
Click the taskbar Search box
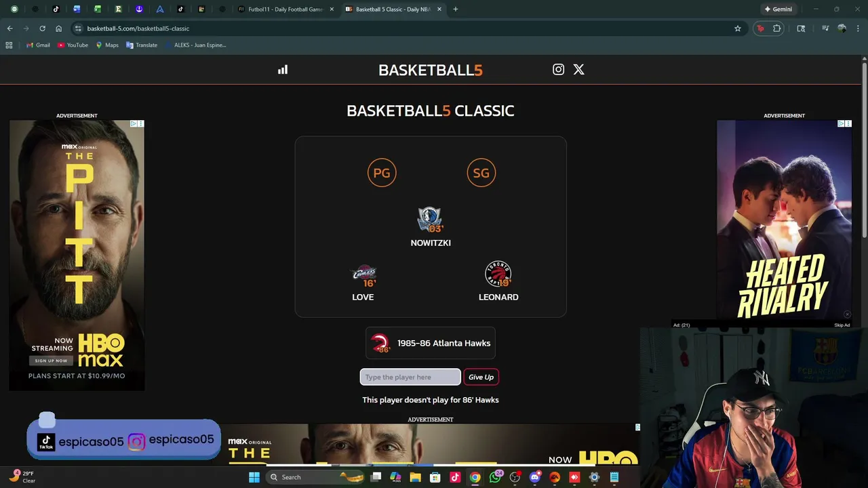[x=315, y=477]
